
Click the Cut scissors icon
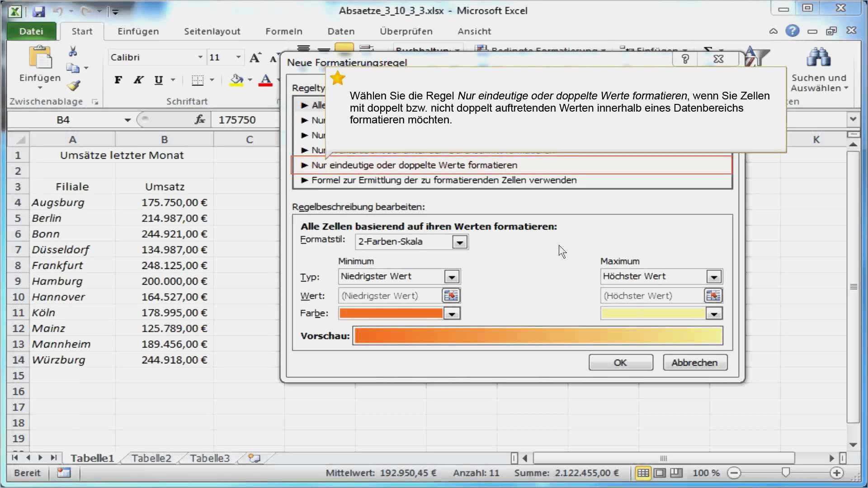click(x=73, y=51)
